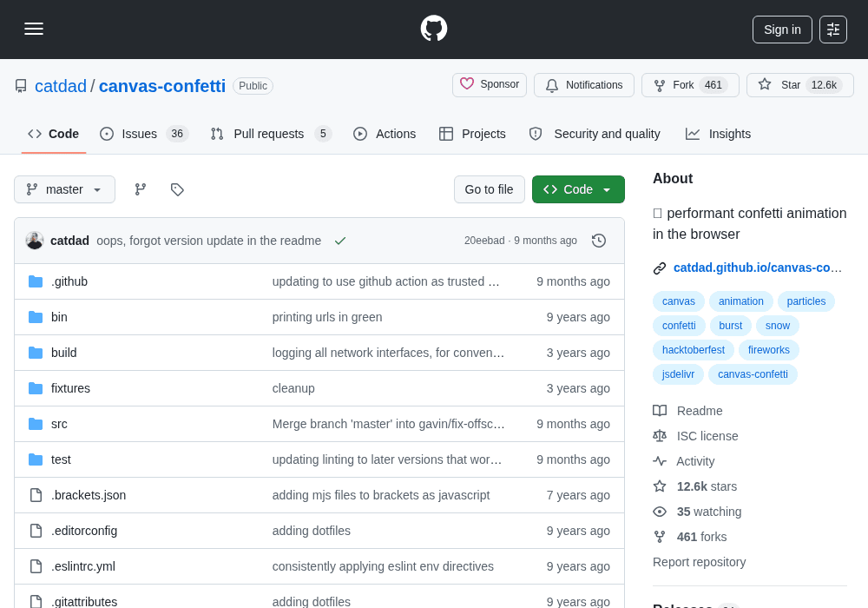Open commit message 'oops, forgot version update'
The height and width of the screenshot is (608, 868).
click(x=208, y=241)
